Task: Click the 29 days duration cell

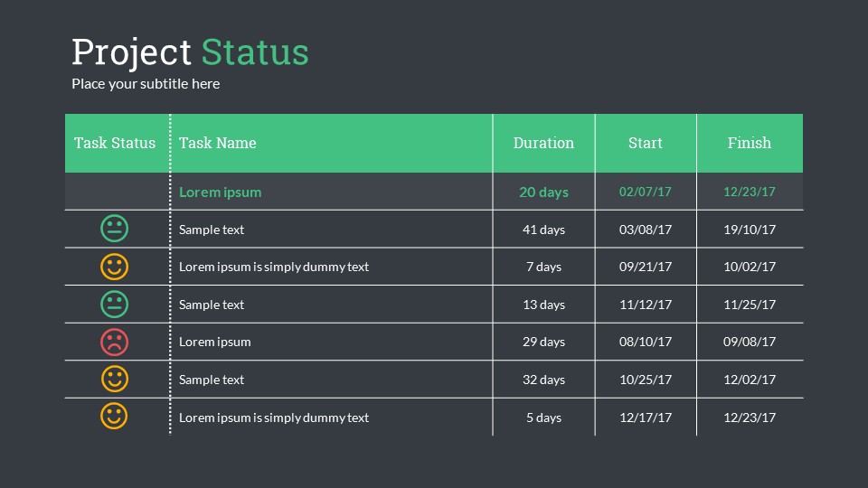Action: pos(543,342)
